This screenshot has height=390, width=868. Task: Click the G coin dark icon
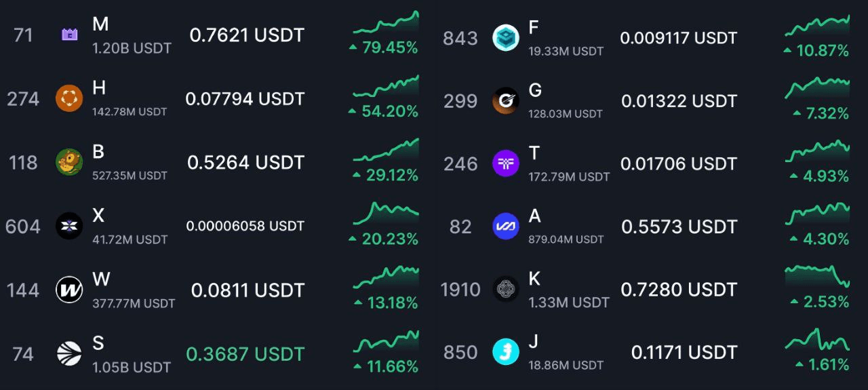pos(506,100)
